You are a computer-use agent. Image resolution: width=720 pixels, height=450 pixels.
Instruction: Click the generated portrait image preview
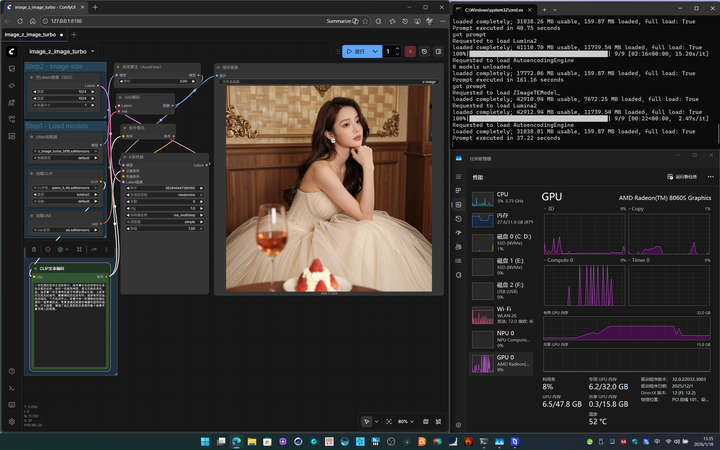329,188
